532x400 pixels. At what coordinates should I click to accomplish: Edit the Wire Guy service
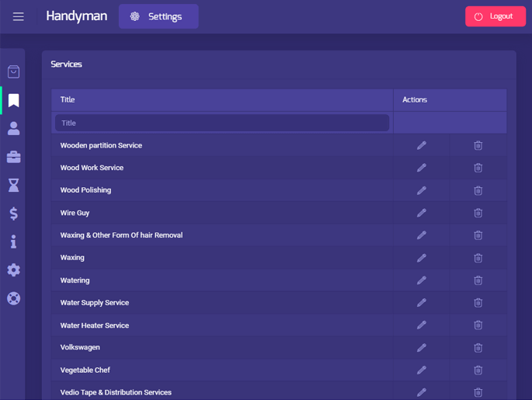421,213
